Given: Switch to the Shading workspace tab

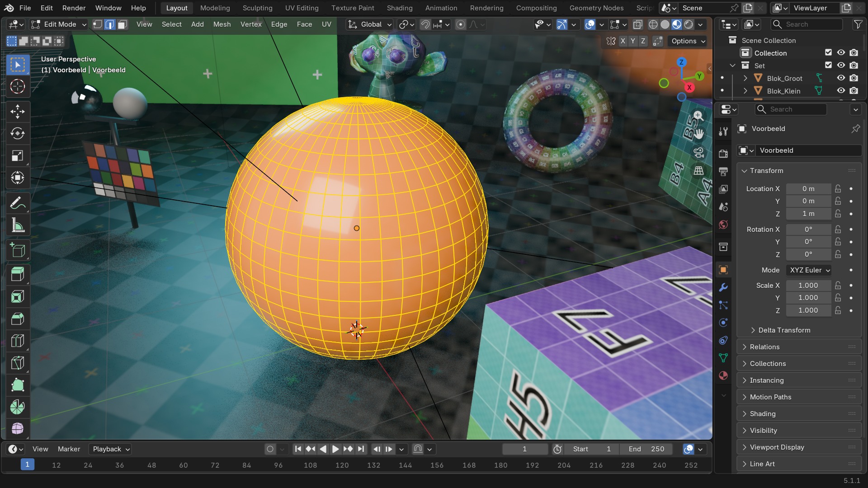Looking at the screenshot, I should (x=400, y=8).
